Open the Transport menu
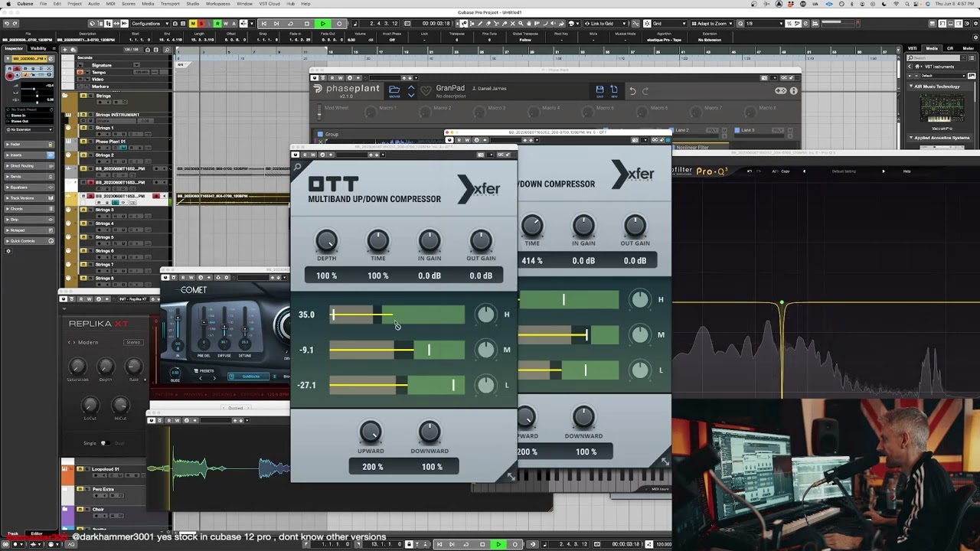 click(x=170, y=4)
